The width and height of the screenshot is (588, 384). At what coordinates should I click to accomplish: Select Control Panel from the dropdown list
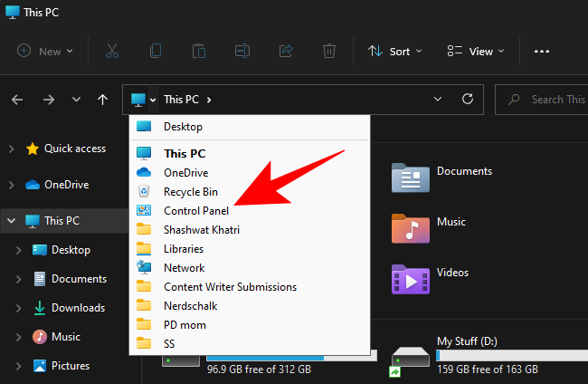pyautogui.click(x=196, y=210)
